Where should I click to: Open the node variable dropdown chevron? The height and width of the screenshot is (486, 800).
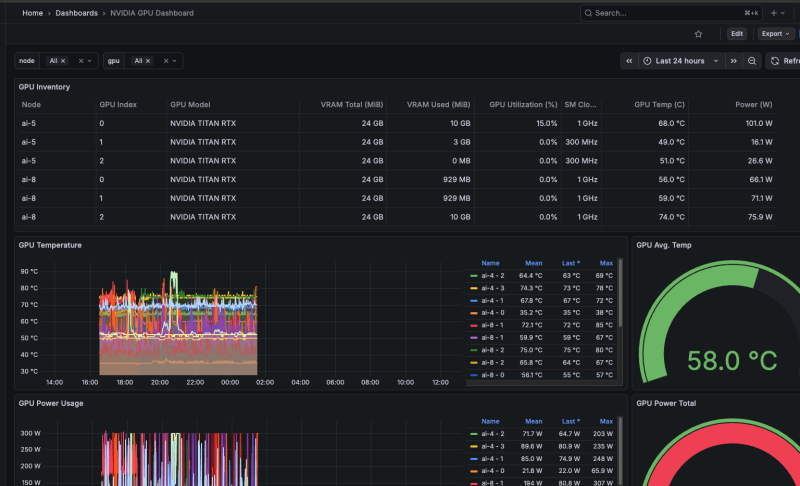90,61
